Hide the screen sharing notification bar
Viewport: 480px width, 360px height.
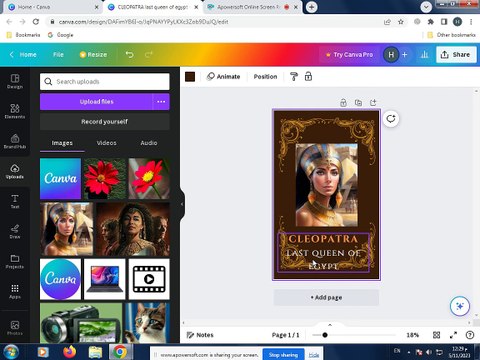[313, 355]
